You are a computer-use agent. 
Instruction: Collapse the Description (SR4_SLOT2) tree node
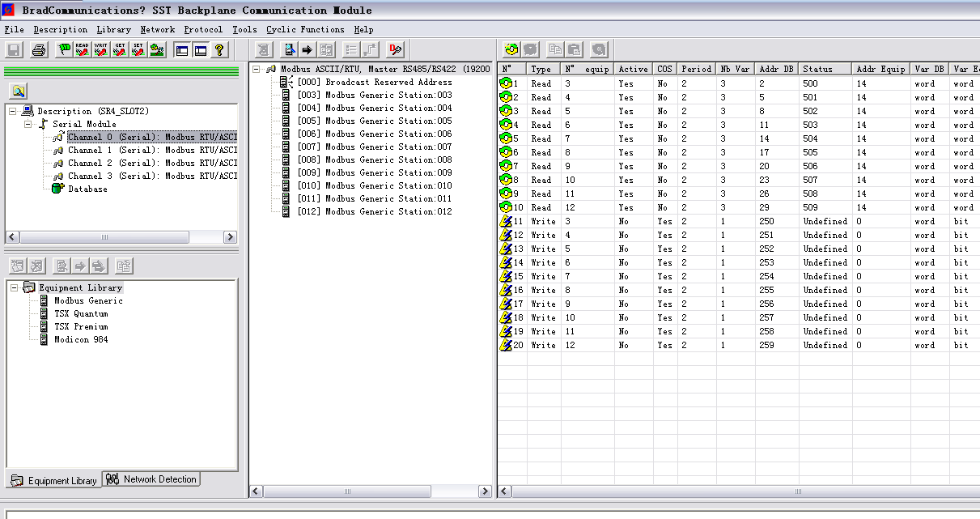13,111
